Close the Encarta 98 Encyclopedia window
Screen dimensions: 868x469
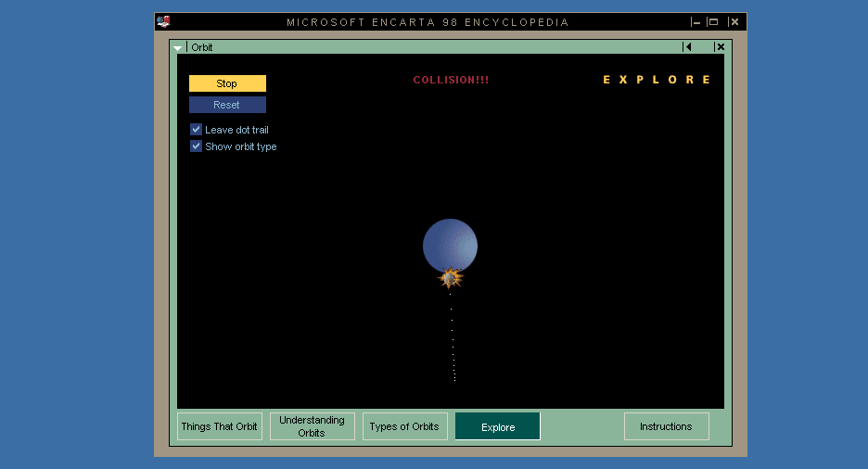click(734, 22)
